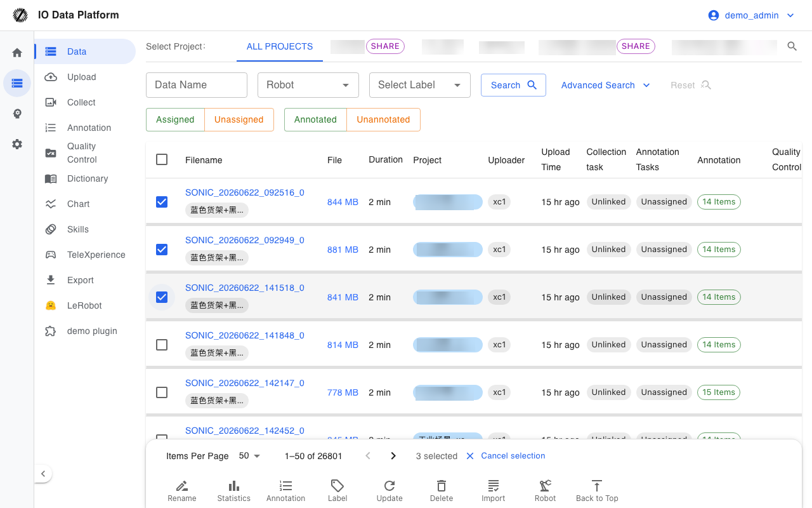Open TeleXperience in sidebar
812x508 pixels.
pos(85,255)
